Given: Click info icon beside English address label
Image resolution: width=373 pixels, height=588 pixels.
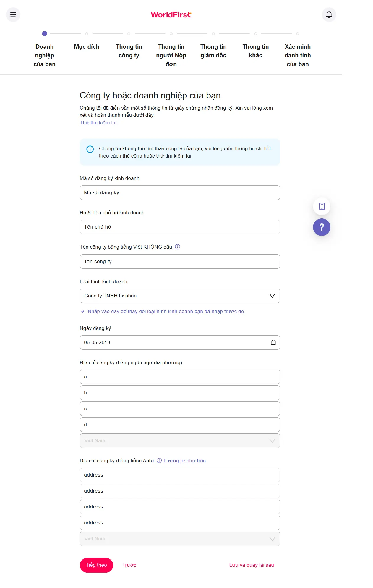Looking at the screenshot, I should coord(159,460).
